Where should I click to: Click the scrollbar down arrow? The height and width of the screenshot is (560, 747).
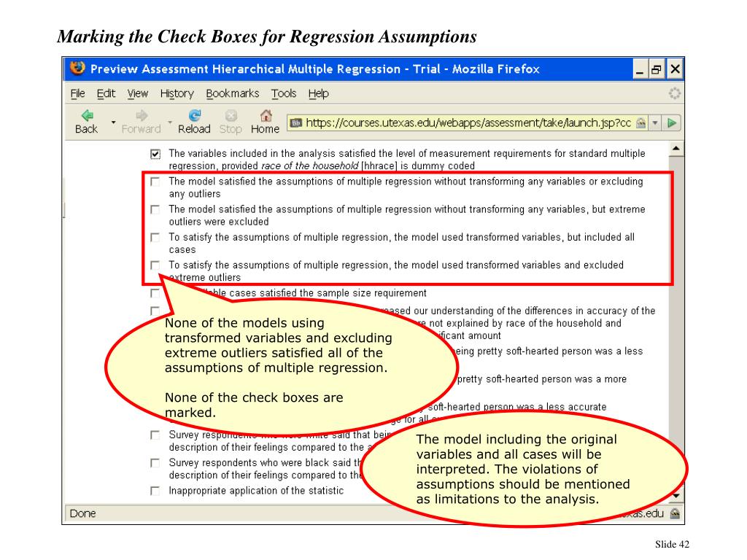[676, 496]
